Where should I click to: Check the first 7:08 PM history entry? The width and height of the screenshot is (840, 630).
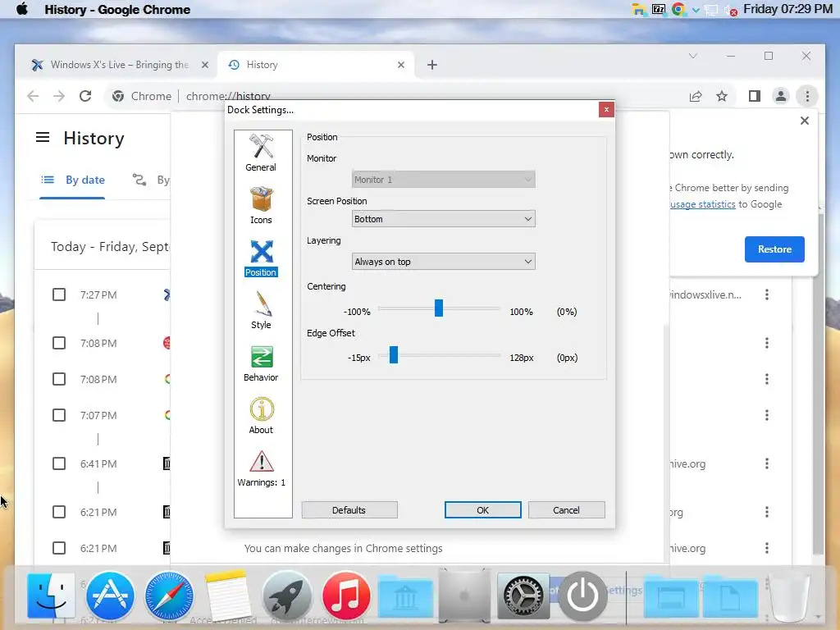point(59,343)
